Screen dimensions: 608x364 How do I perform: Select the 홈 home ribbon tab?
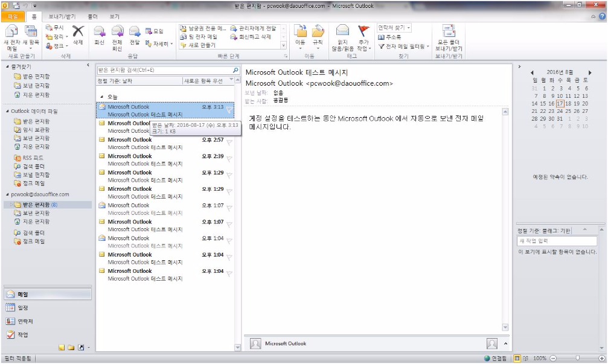[34, 17]
